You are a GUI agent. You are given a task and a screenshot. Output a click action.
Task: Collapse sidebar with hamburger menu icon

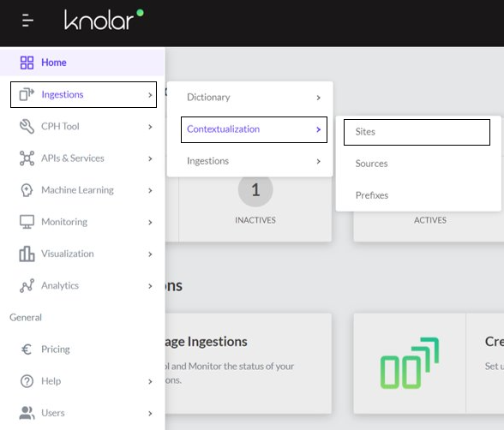pos(27,21)
